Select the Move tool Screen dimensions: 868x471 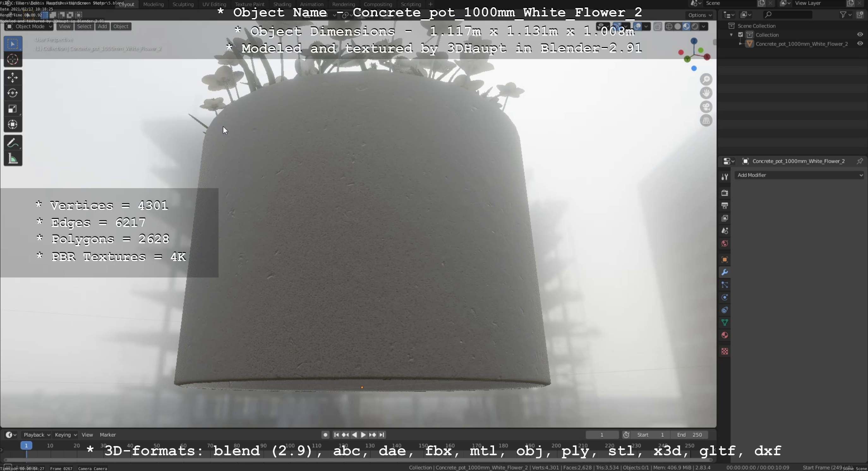point(13,78)
